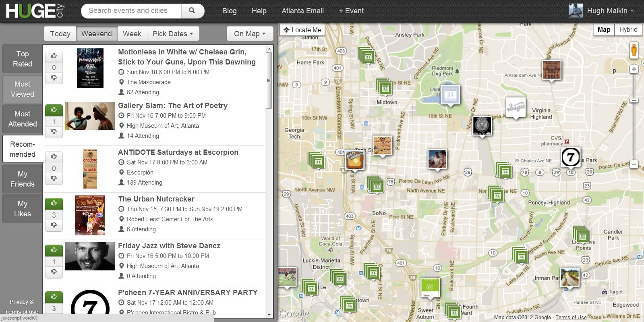The image size is (644, 322).
Task: Select the Most Viewed tab
Action: [x=23, y=89]
